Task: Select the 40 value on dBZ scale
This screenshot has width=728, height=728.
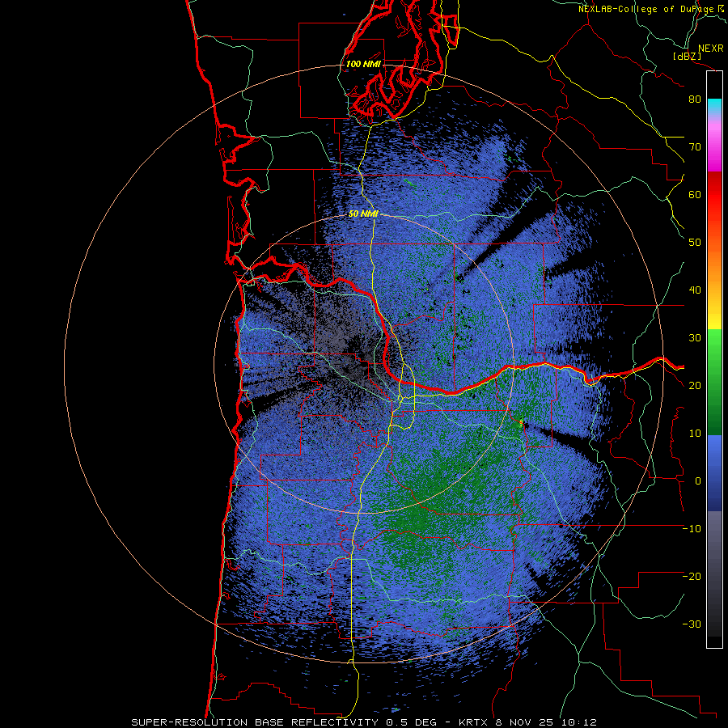Action: 695,290
